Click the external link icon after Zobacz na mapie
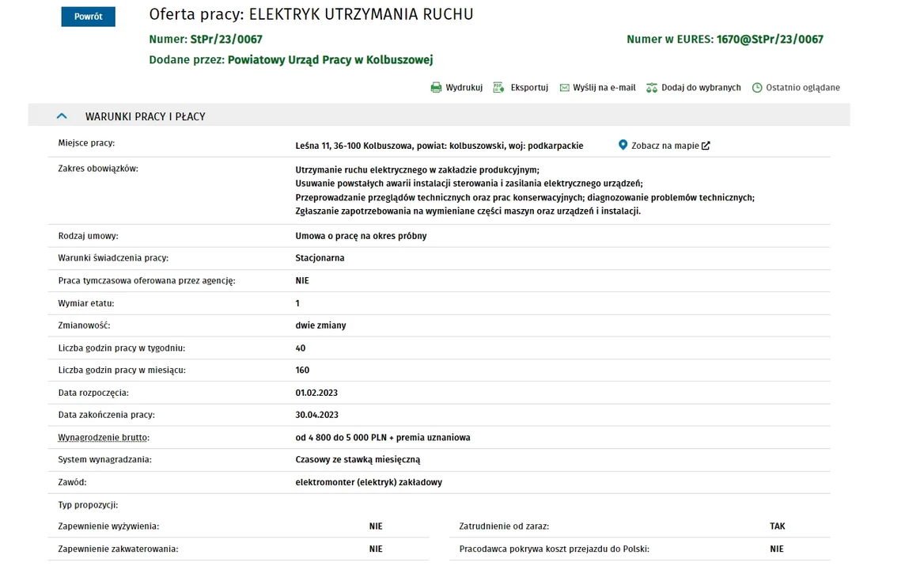Viewport: 924px width, 570px height. 706,146
